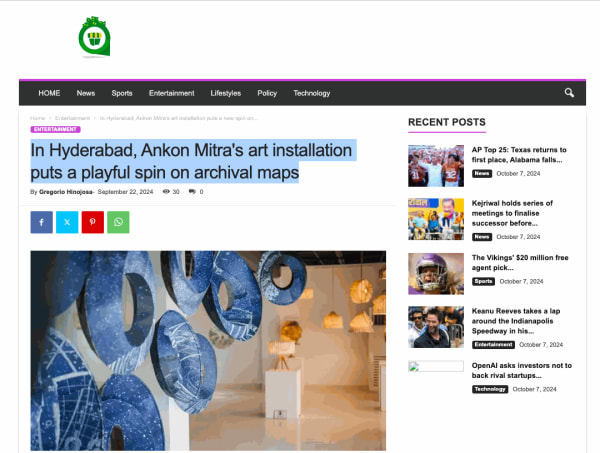This screenshot has height=453, width=600.
Task: Go to the Sports section
Action: tap(122, 93)
